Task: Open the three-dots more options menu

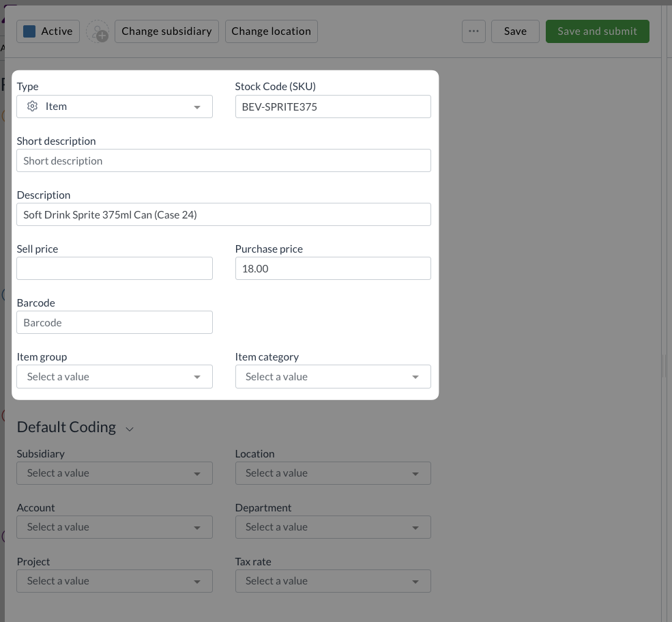Action: [473, 31]
